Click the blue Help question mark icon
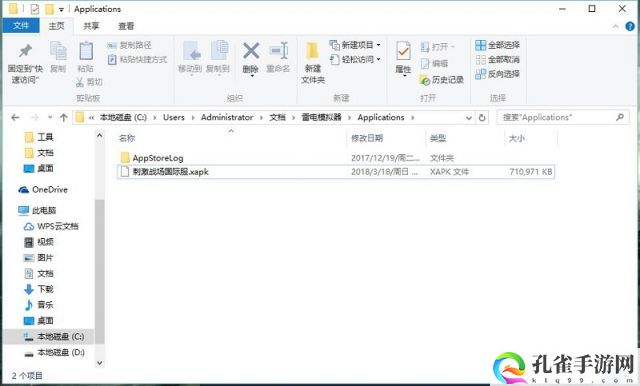The image size is (640, 386). 630,27
